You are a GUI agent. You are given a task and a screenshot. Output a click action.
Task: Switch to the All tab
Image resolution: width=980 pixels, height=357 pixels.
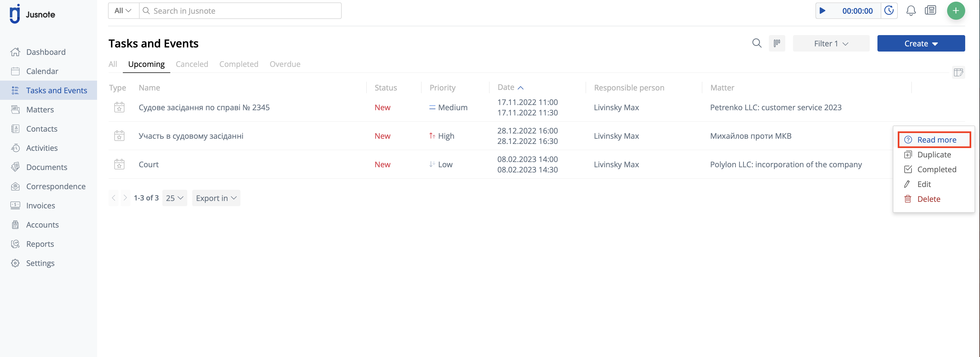click(x=113, y=64)
